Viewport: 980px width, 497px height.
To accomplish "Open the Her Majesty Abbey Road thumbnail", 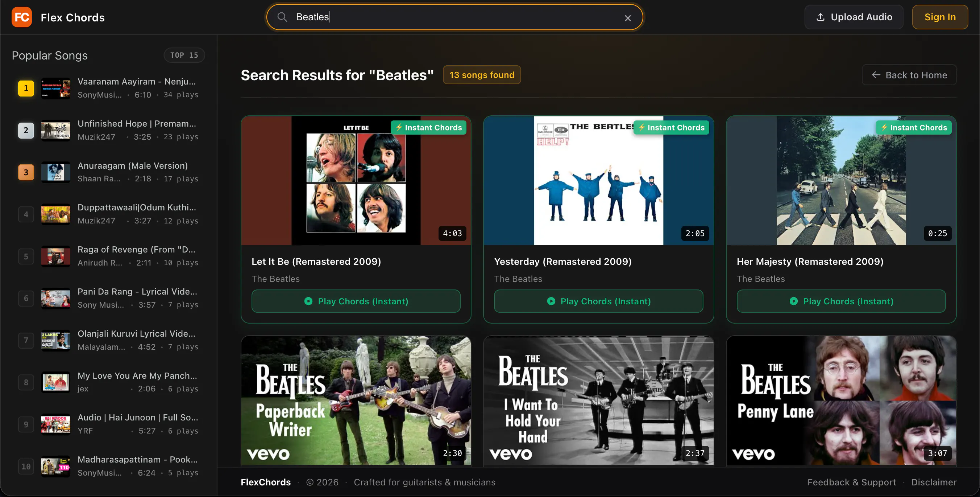I will pyautogui.click(x=841, y=181).
